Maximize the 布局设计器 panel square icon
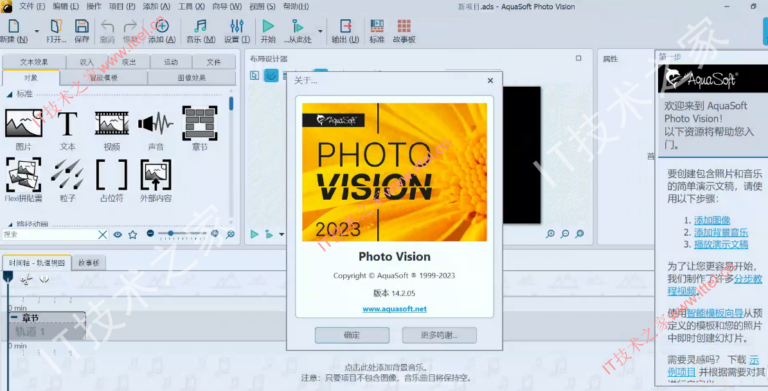Image resolution: width=768 pixels, height=391 pixels. click(x=578, y=58)
